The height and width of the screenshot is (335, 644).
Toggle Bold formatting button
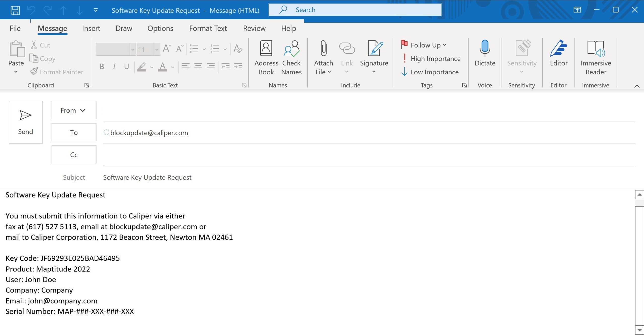pos(102,67)
